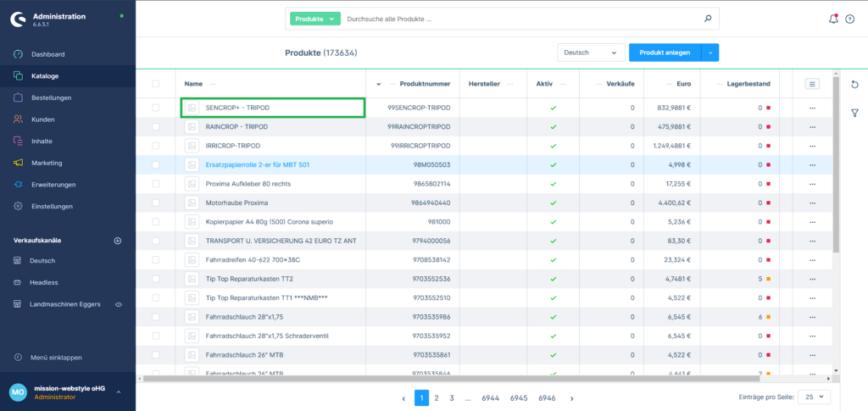The height and width of the screenshot is (411, 868).
Task: Open context menu for SENCROP+ - TRIPOD row
Action: coord(812,108)
